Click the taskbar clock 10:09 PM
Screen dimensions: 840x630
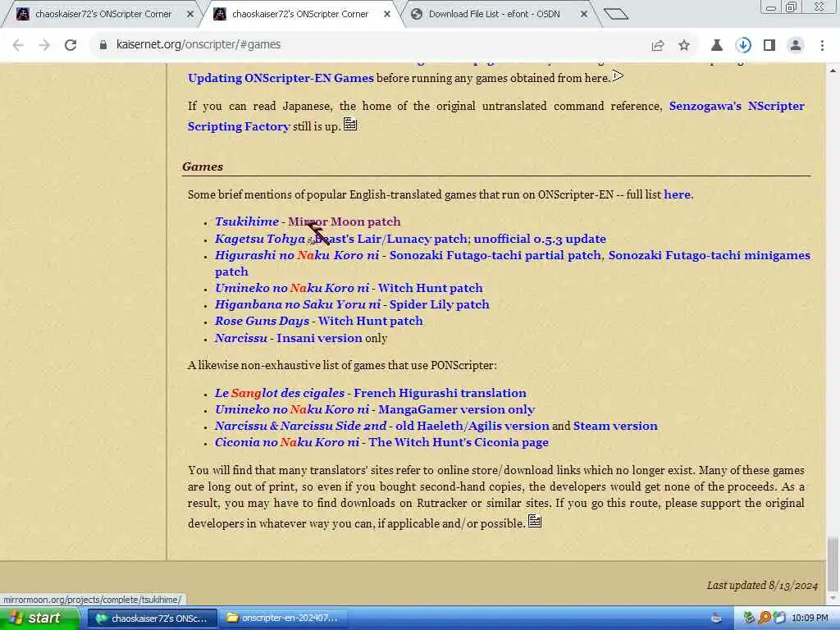(810, 619)
